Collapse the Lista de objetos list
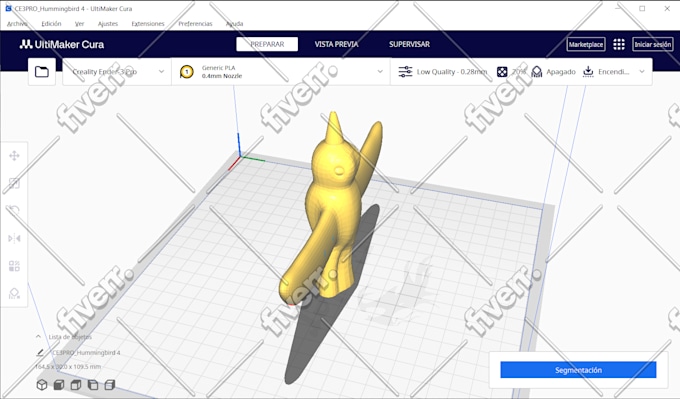The image size is (680, 399). click(x=38, y=337)
